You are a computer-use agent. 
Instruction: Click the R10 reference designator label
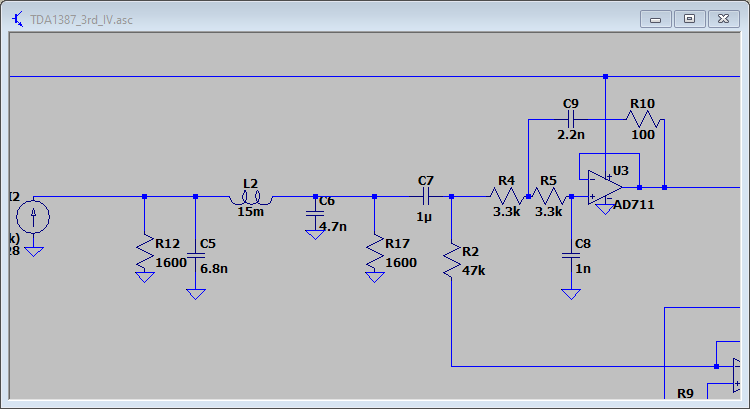coord(642,104)
